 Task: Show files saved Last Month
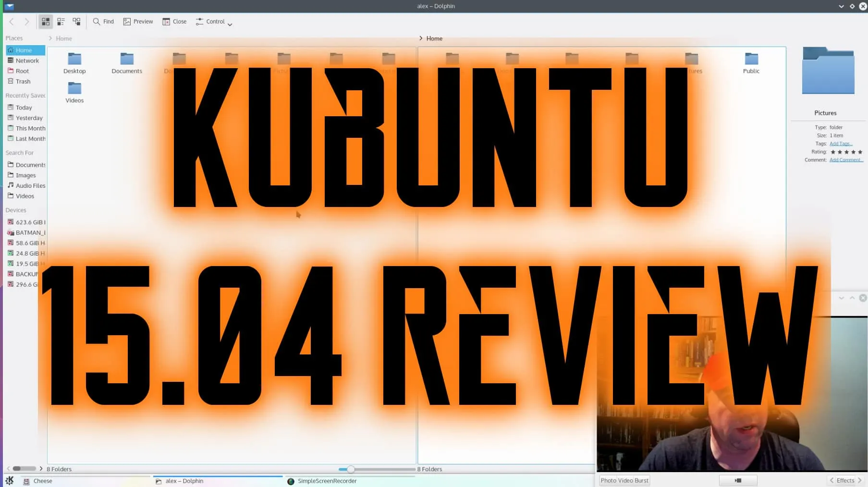click(x=25, y=139)
